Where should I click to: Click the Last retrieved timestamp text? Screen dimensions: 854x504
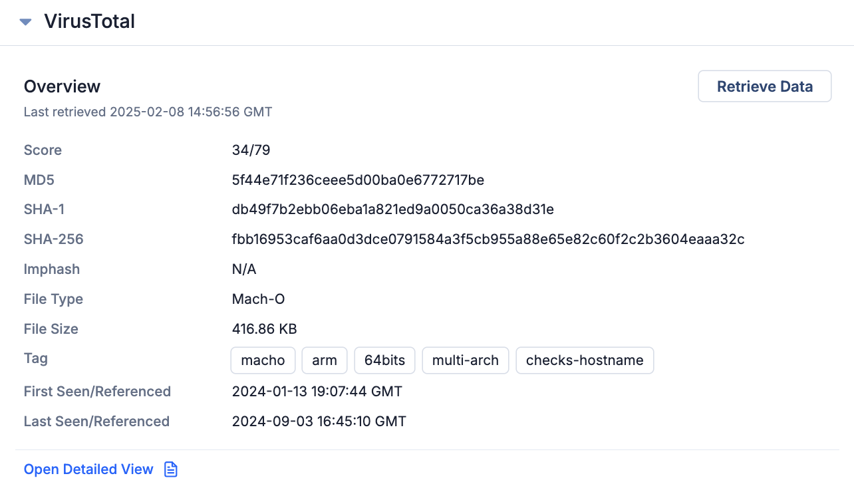click(x=148, y=112)
